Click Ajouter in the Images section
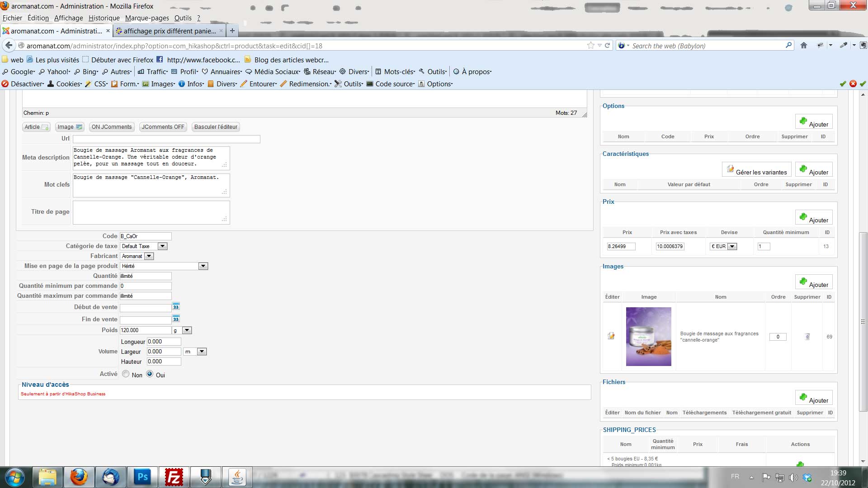The height and width of the screenshot is (488, 868). point(814,282)
